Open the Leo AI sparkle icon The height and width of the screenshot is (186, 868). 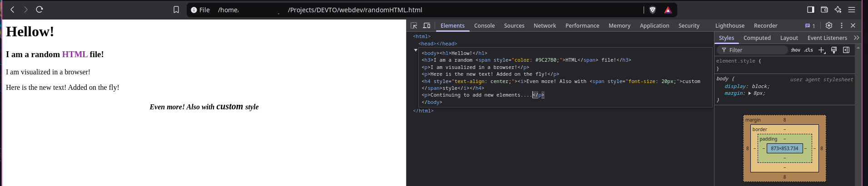[x=838, y=10]
